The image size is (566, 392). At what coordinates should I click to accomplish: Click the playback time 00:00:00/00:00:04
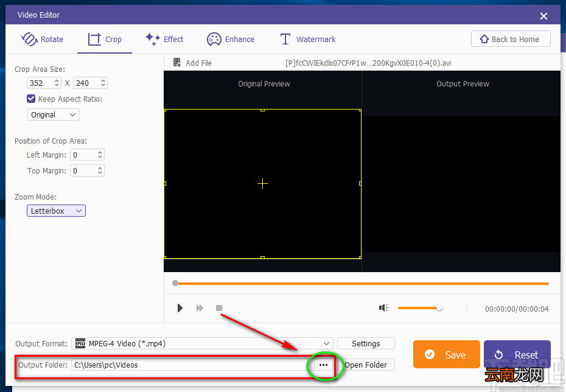tap(517, 309)
